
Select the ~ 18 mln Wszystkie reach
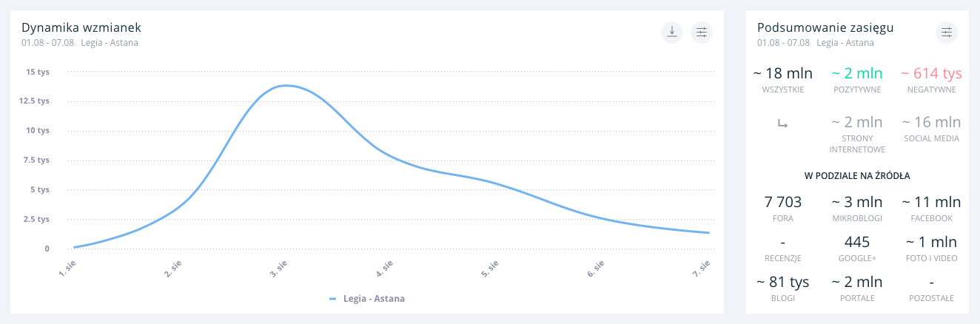pyautogui.click(x=782, y=73)
